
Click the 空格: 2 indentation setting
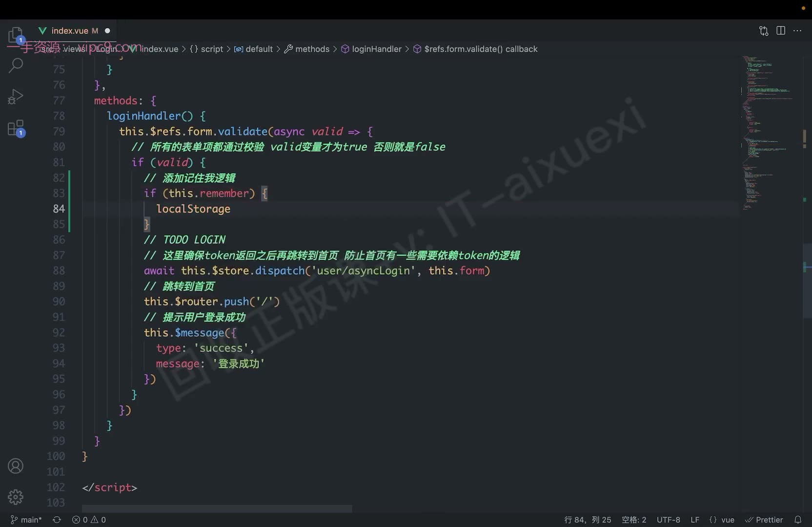(x=634, y=520)
